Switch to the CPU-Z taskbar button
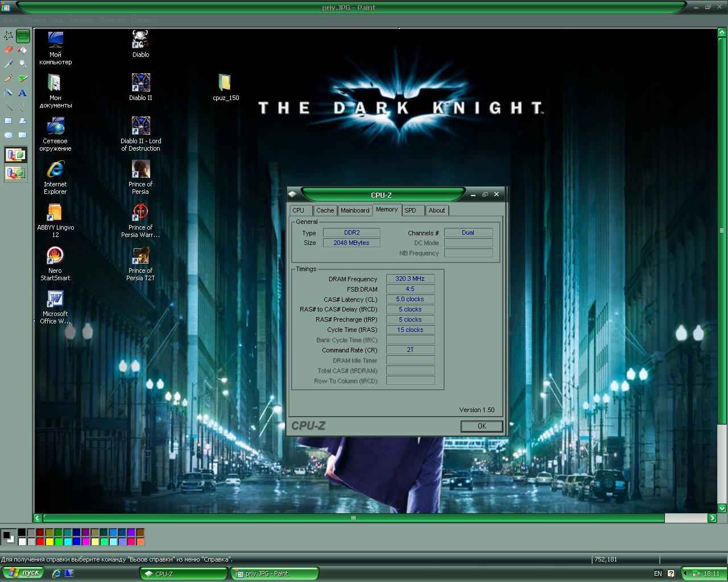728x582 pixels. coord(184,573)
